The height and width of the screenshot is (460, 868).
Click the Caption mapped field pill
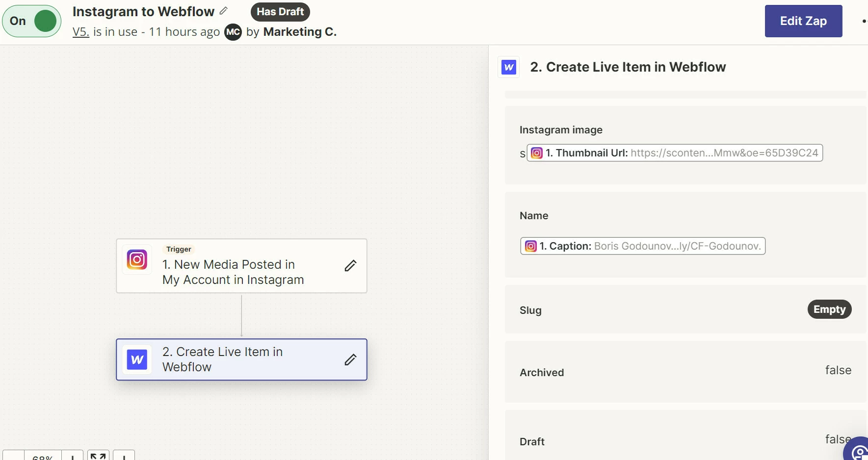click(643, 246)
